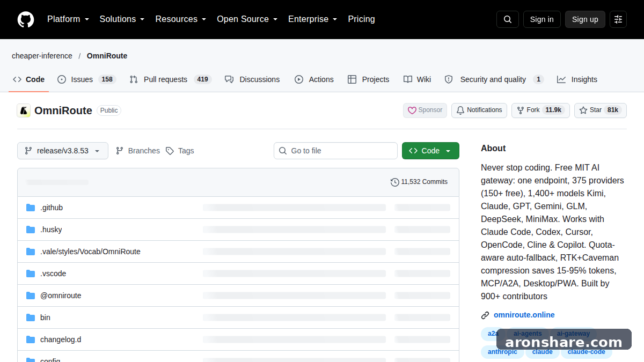Visit the cheaper-inference owner page
644x362 pixels.
pyautogui.click(x=42, y=56)
